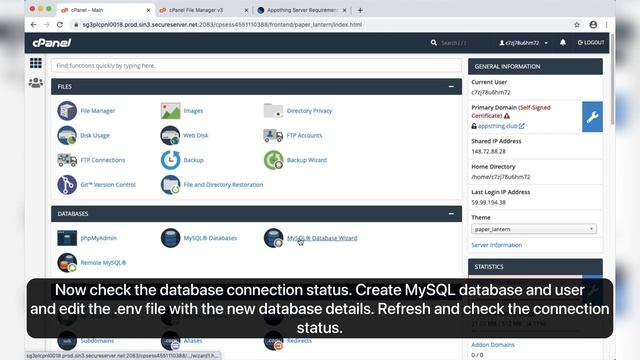640x360 pixels.
Task: Click the Last Login IP 59.99.194.38
Action: click(x=488, y=202)
